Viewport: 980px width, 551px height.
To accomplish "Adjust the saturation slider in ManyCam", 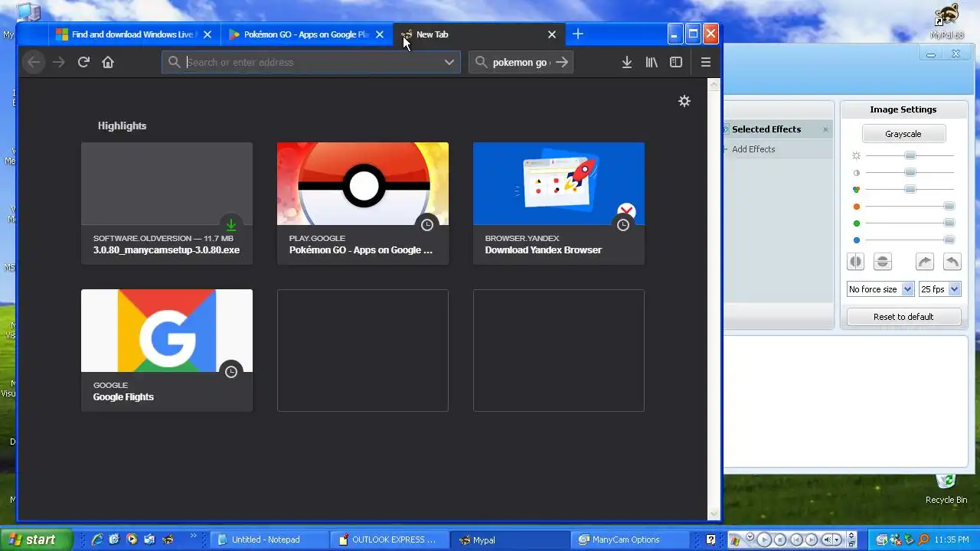I will (910, 189).
